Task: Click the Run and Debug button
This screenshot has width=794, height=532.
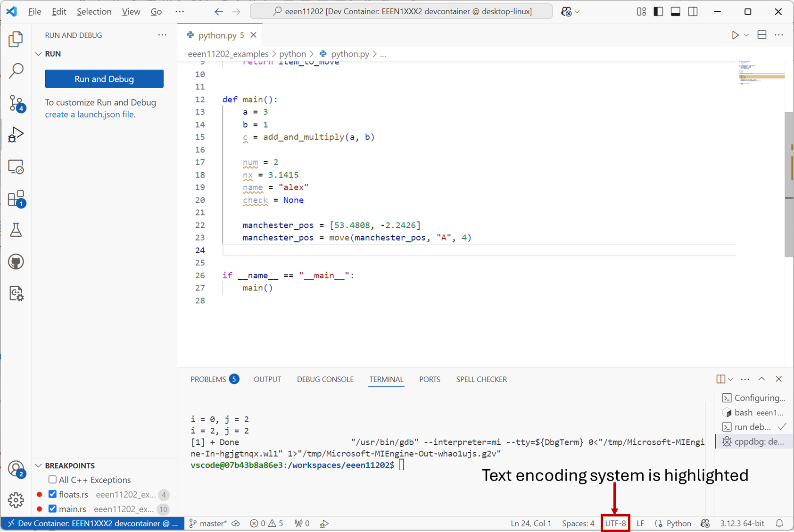Action: point(104,79)
